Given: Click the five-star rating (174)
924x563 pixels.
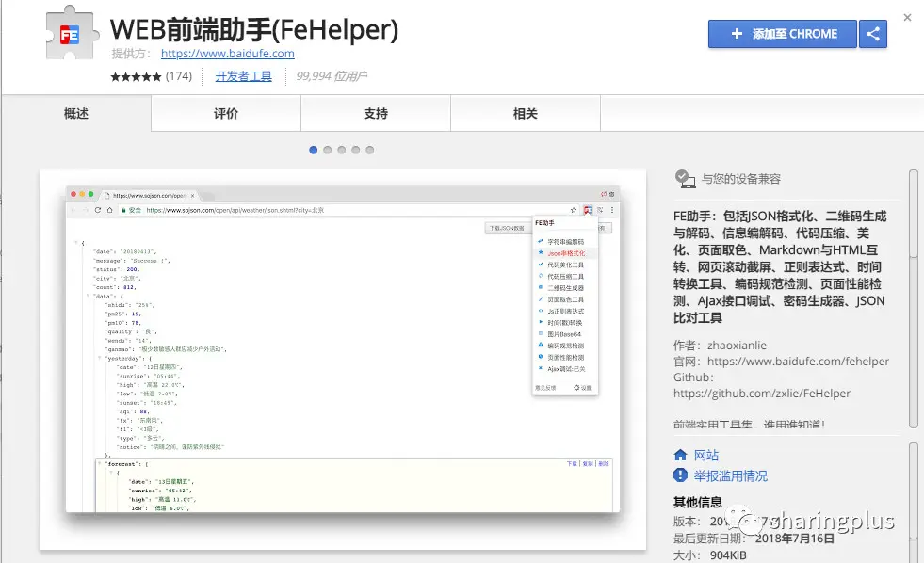Looking at the screenshot, I should [x=151, y=76].
